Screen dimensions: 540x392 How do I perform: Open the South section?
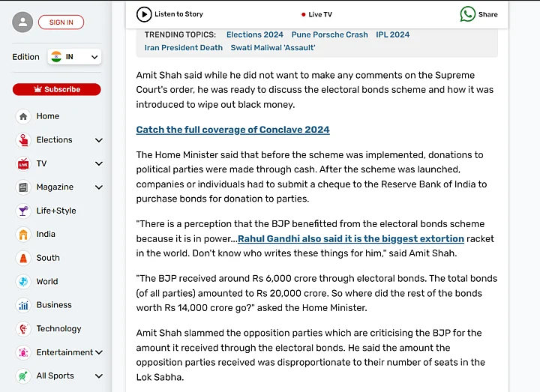(x=48, y=258)
